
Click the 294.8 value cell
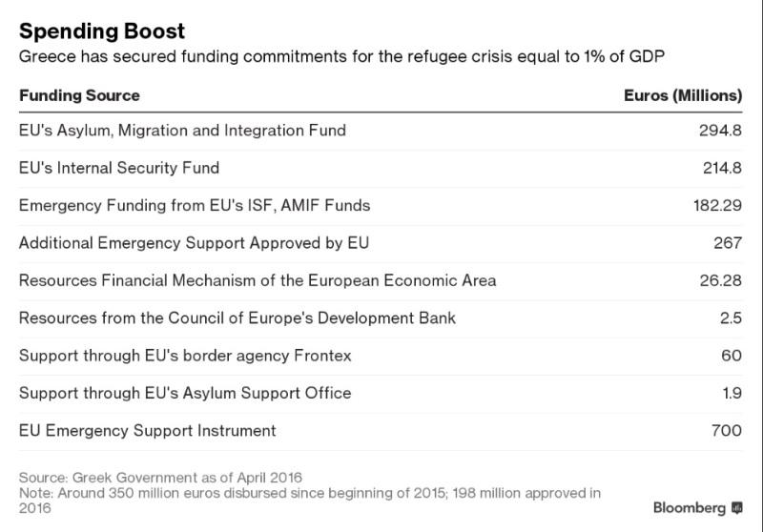point(720,130)
